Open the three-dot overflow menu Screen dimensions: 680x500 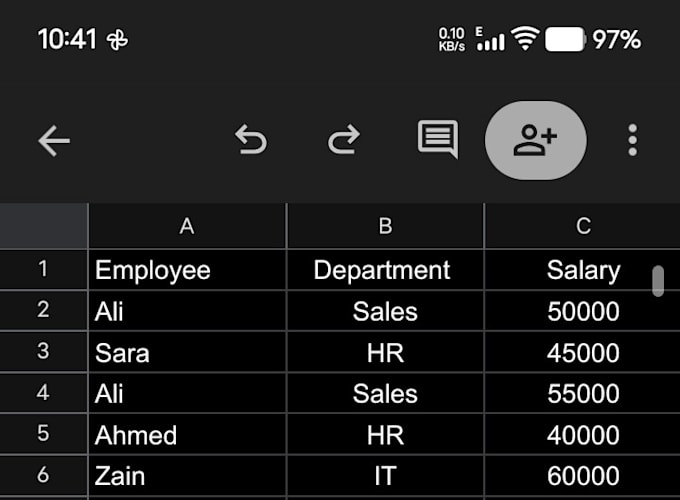(632, 140)
